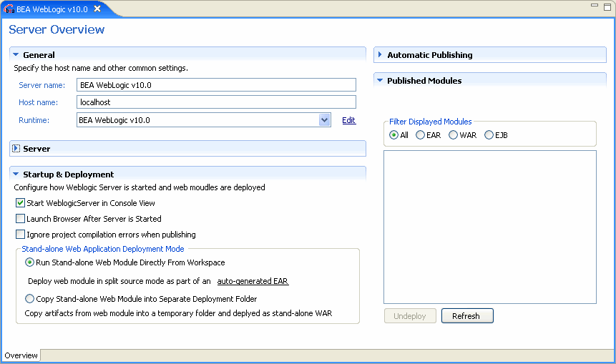Select Copy Stand-alone Web Module into Separate Deployment Folder
616x364 pixels.
29,299
